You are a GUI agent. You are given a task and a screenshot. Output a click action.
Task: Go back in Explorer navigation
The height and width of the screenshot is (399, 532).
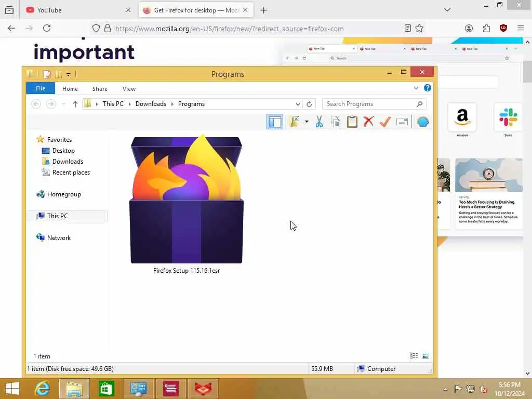tap(36, 104)
